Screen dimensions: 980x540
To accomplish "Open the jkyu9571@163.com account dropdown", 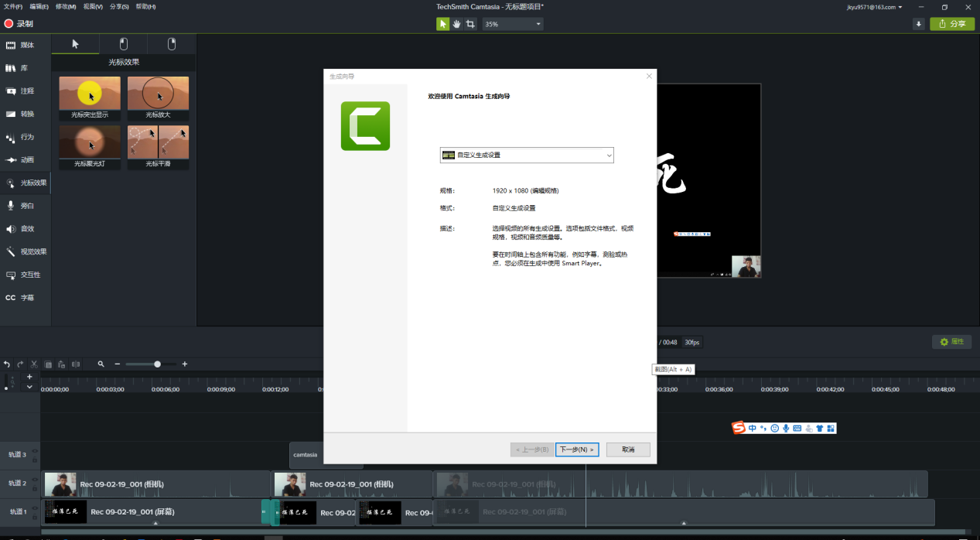I will pyautogui.click(x=873, y=7).
